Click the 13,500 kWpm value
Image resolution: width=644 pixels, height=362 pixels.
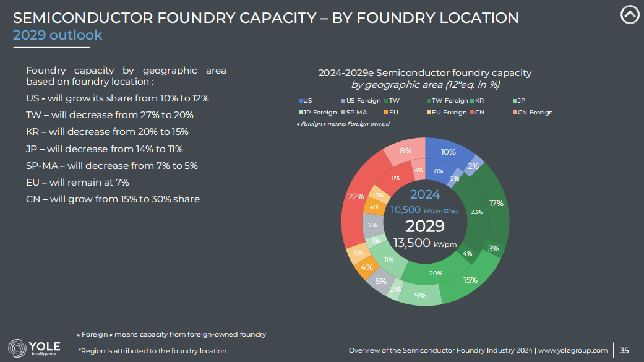click(x=424, y=243)
